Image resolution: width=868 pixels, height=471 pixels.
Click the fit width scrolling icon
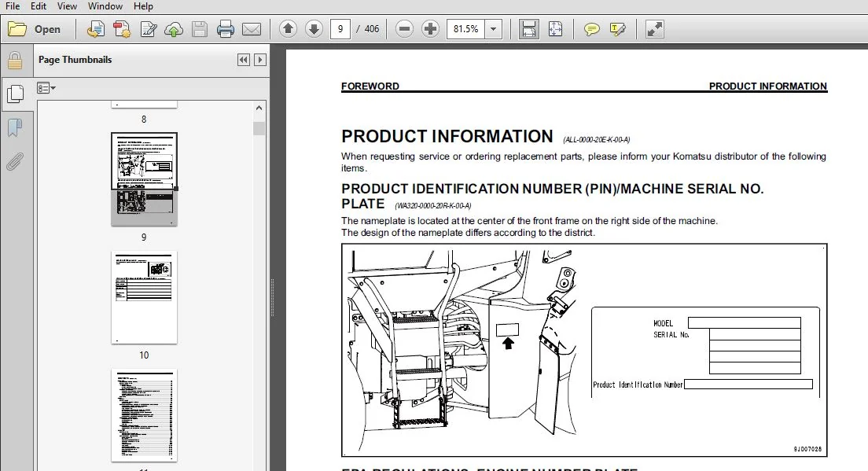point(528,29)
